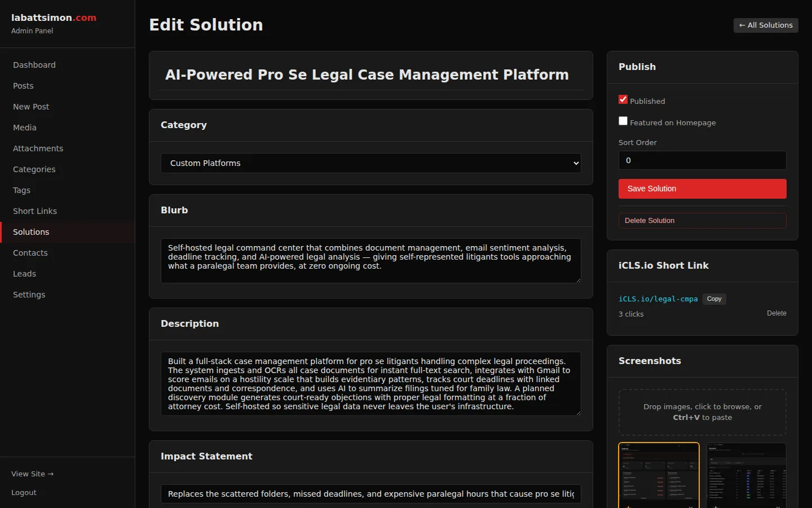The height and width of the screenshot is (508, 812).
Task: Enable Featured on Homepage
Action: click(x=623, y=121)
